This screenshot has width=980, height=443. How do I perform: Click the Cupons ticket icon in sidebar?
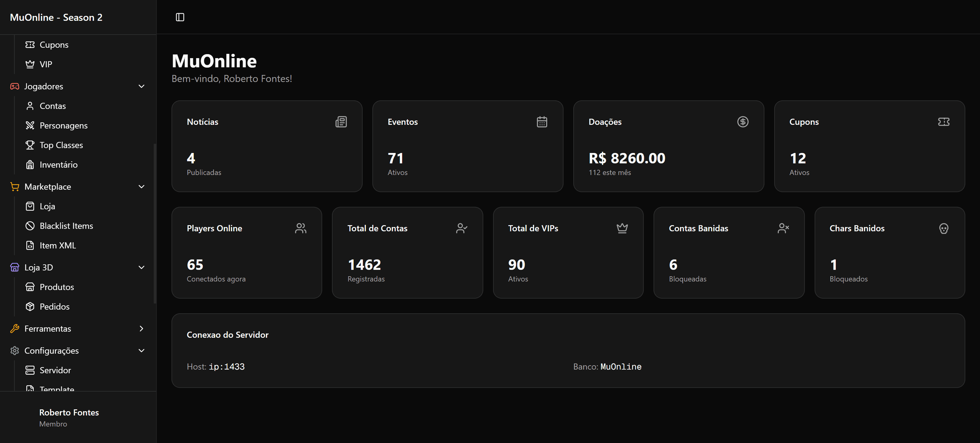pos(30,45)
